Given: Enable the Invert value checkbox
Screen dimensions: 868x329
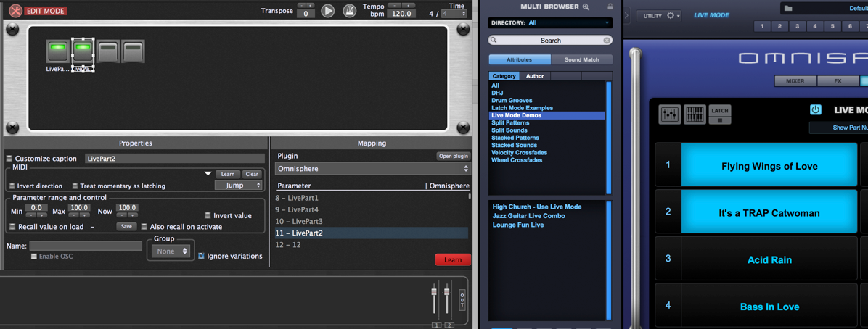Looking at the screenshot, I should 208,216.
